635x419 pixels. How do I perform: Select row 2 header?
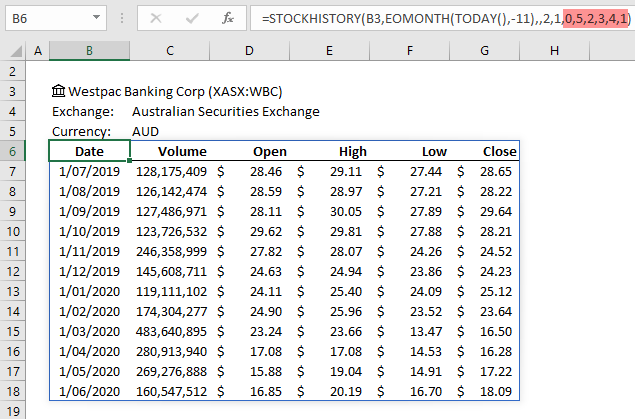pyautogui.click(x=13, y=72)
